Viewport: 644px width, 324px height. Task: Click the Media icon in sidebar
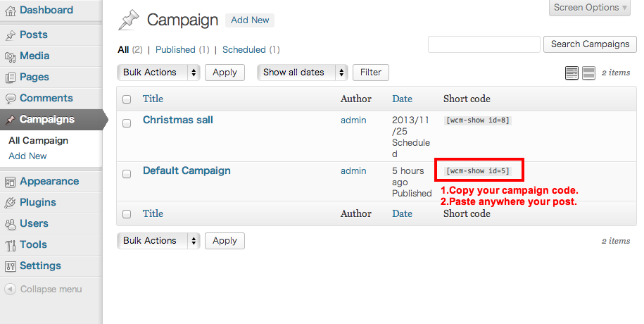click(10, 56)
